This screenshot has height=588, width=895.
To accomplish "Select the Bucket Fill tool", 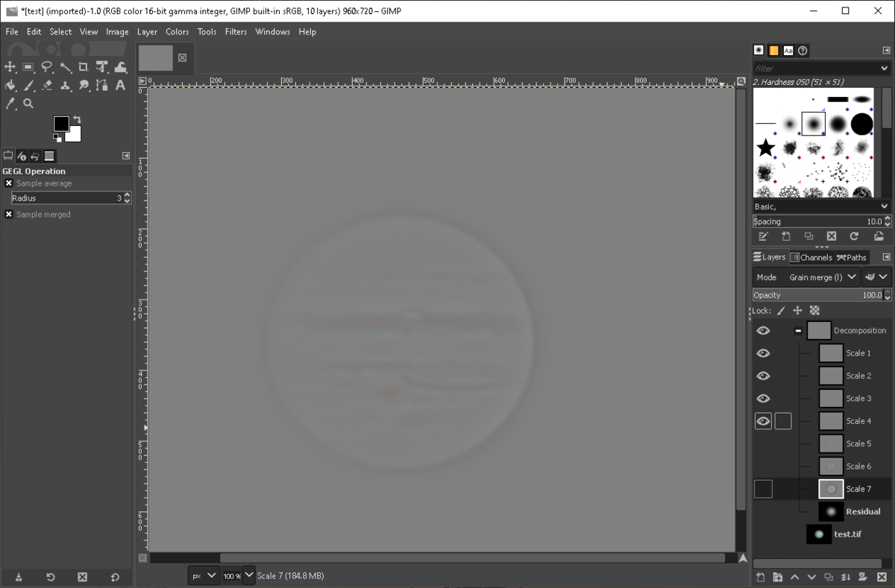I will (x=10, y=86).
